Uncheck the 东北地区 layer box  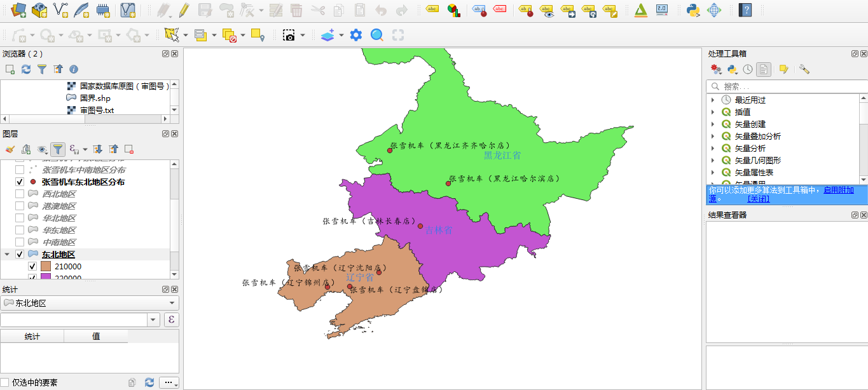[x=20, y=254]
